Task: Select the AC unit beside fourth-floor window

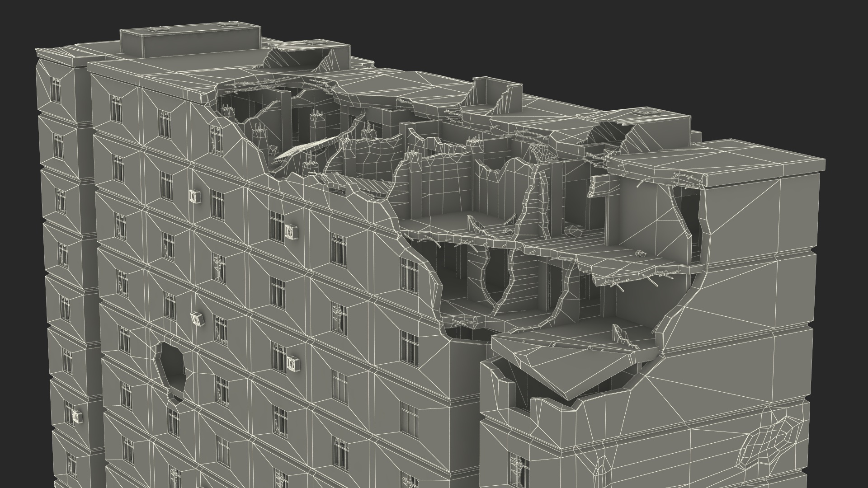Action: point(292,231)
